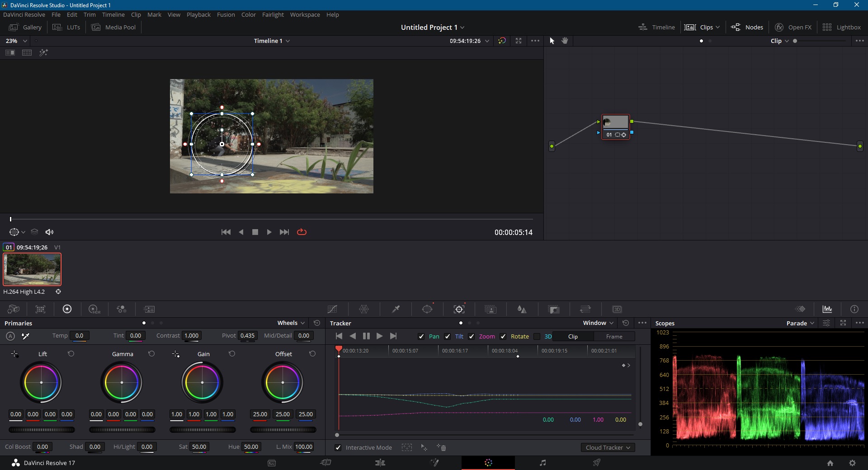Open the Media Pool panel

[x=114, y=27]
